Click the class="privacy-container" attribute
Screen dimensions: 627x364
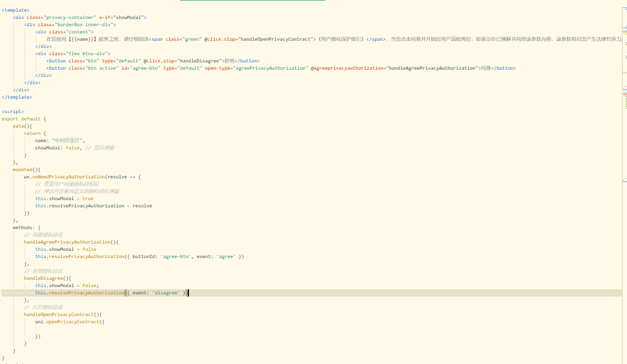click(61, 17)
